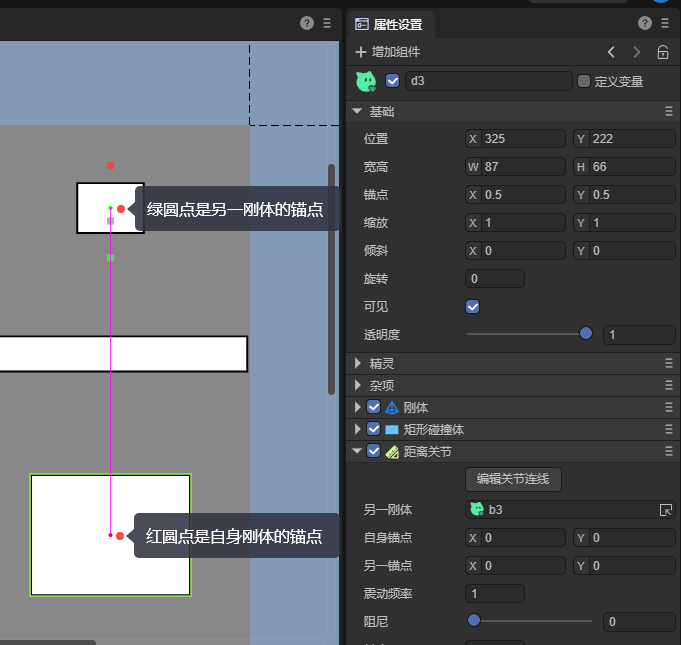
Task: Open the 基础 section options menu
Action: coord(668,112)
